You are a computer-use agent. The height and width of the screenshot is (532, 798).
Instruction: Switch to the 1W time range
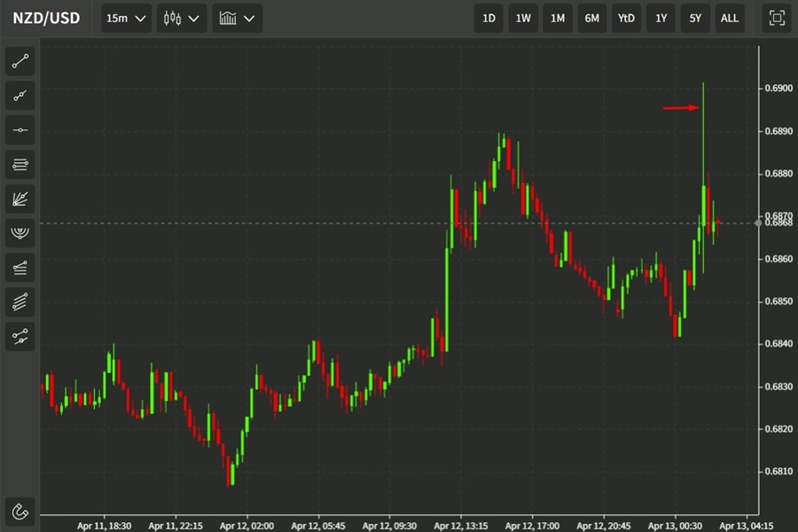[523, 18]
